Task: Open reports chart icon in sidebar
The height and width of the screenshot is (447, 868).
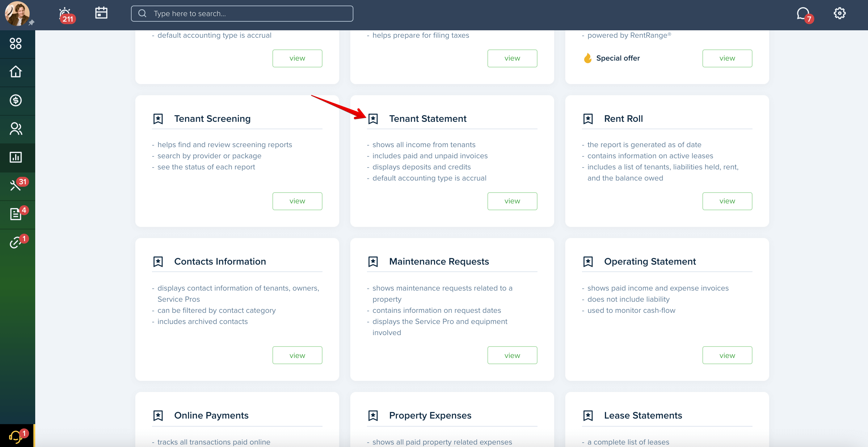Action: pos(16,157)
